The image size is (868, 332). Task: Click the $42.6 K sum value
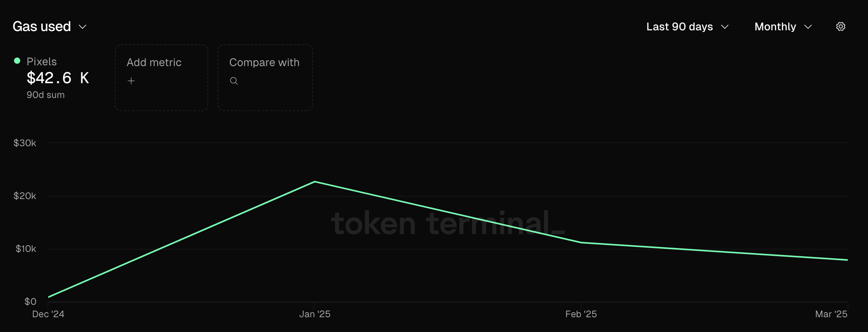58,78
